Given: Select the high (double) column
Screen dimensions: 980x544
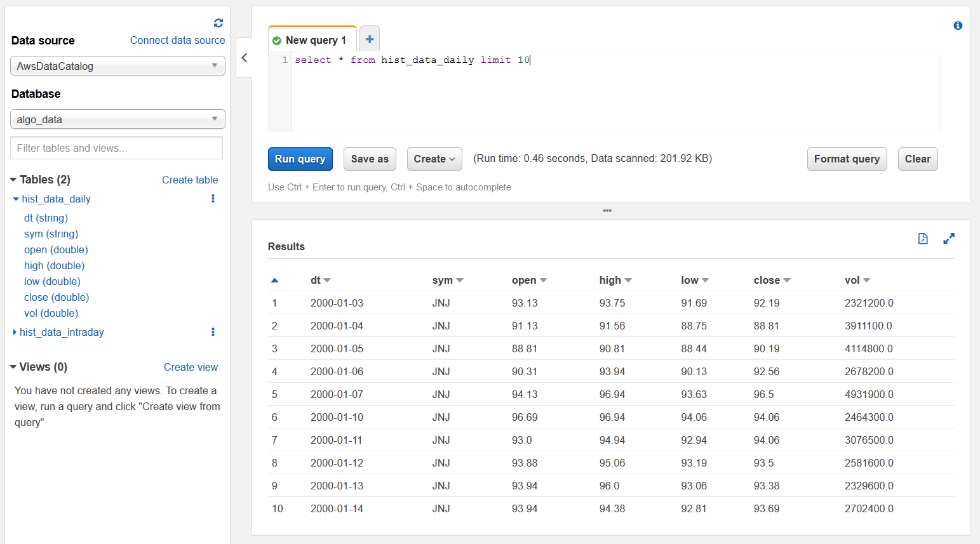Looking at the screenshot, I should click(55, 265).
